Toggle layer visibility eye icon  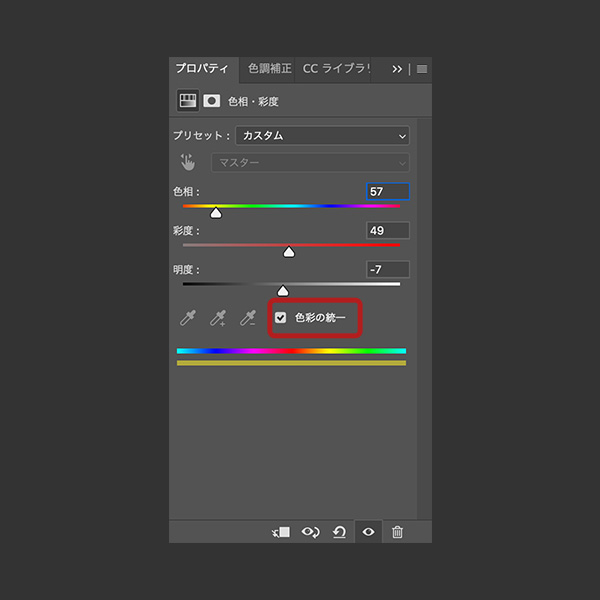click(x=368, y=532)
